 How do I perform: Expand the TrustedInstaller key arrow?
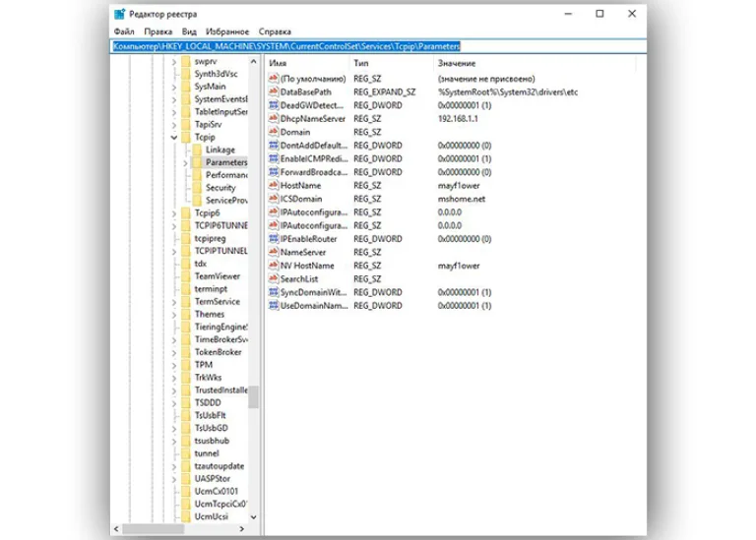174,390
